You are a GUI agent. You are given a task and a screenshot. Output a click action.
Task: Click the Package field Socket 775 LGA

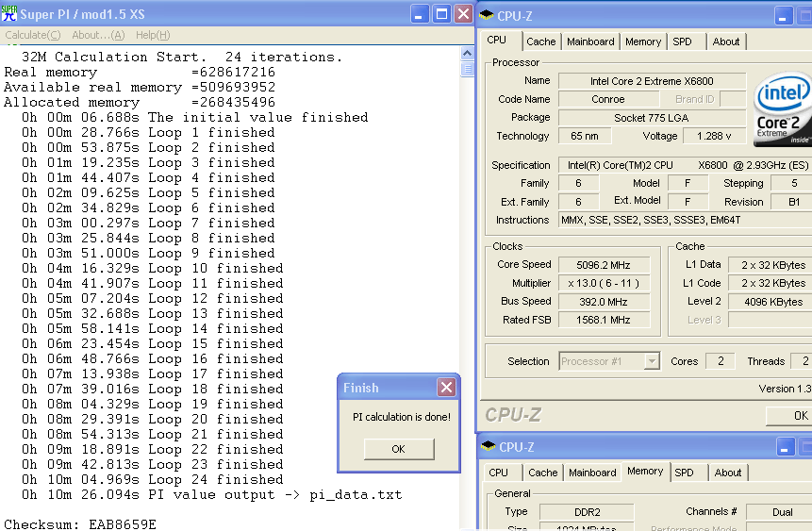[x=652, y=118]
